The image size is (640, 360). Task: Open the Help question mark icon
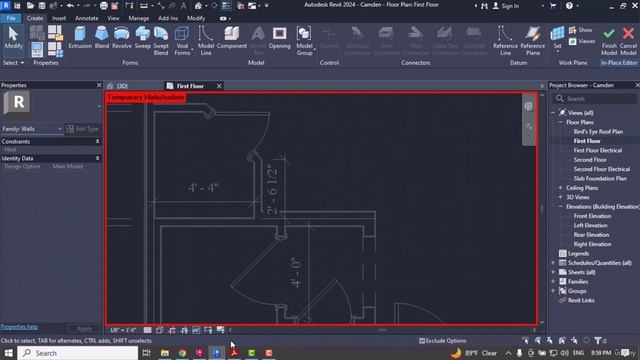569,6
